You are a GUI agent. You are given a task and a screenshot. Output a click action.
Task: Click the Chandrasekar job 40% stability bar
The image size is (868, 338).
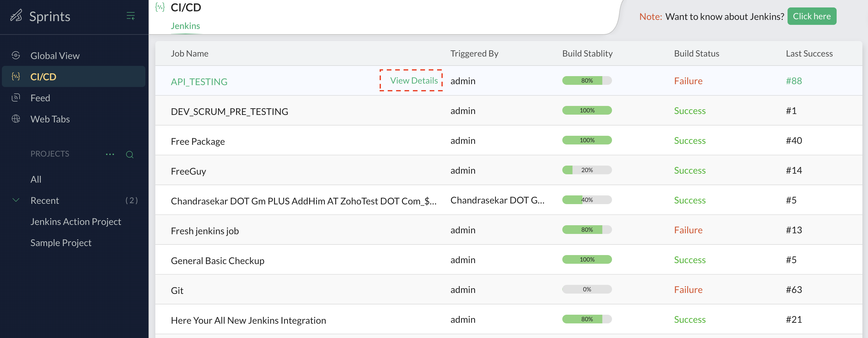[587, 200]
